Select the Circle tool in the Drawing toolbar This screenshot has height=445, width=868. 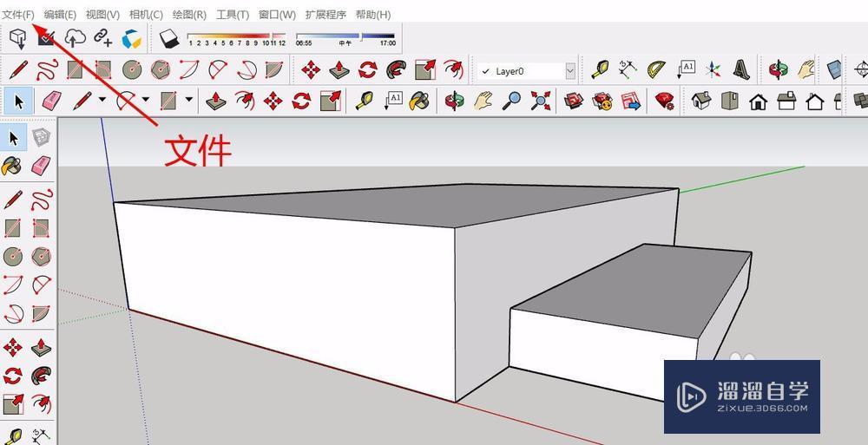tap(132, 70)
